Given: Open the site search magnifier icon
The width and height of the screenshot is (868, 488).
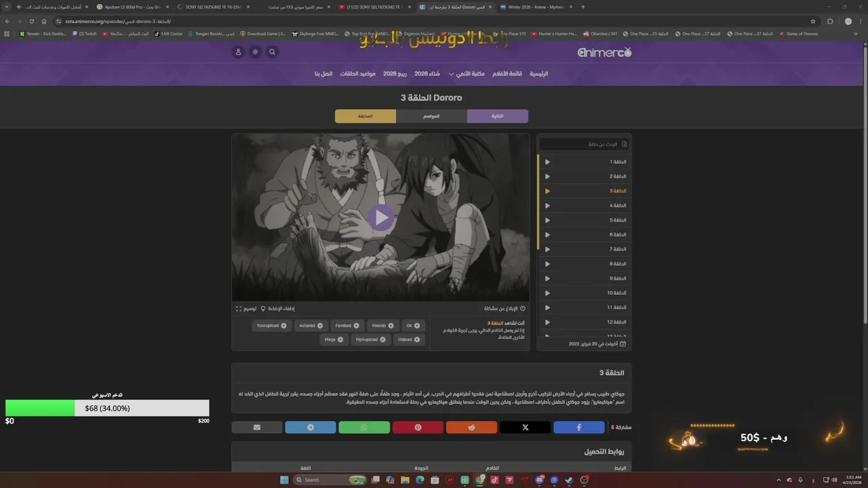Looking at the screenshot, I should [272, 52].
